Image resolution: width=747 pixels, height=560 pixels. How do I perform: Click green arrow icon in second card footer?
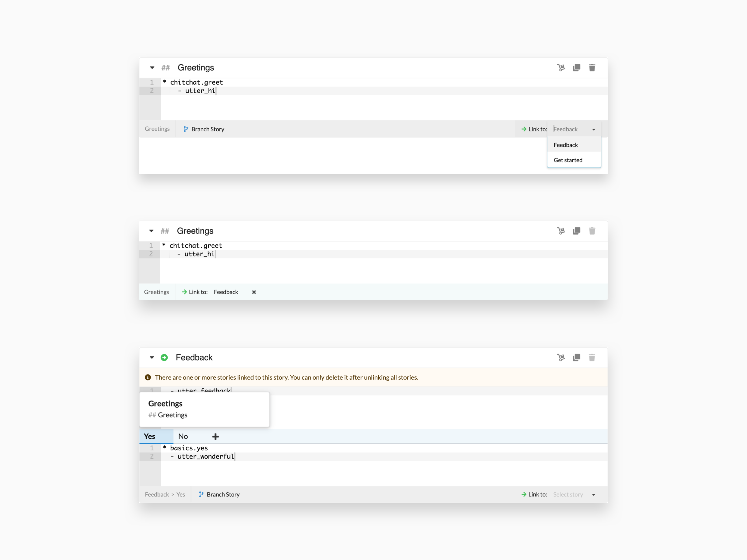click(x=184, y=292)
